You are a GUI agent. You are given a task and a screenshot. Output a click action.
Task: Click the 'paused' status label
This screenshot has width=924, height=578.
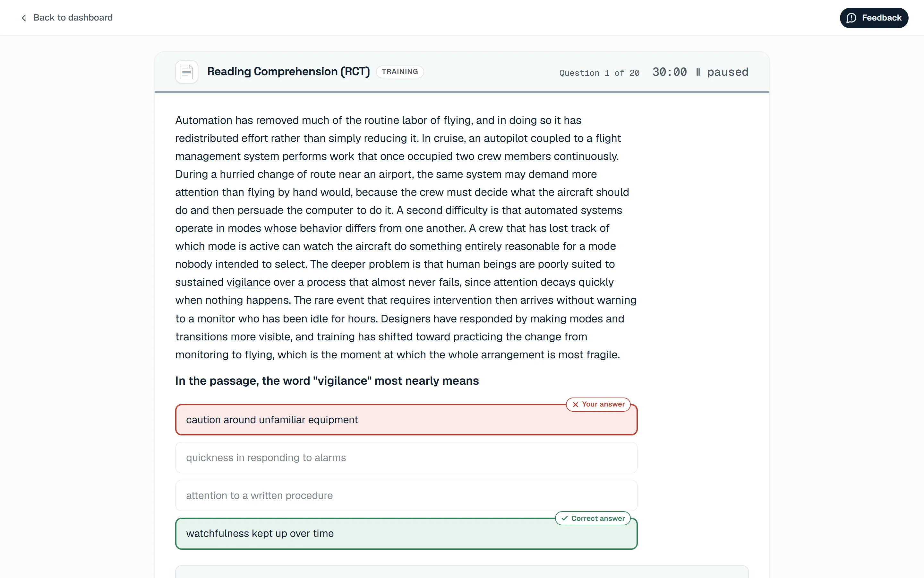coord(728,72)
